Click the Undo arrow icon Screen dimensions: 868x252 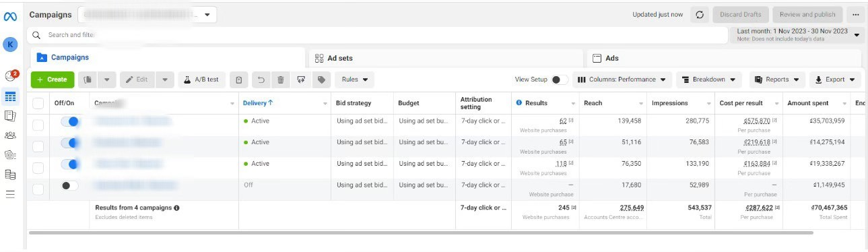(261, 80)
